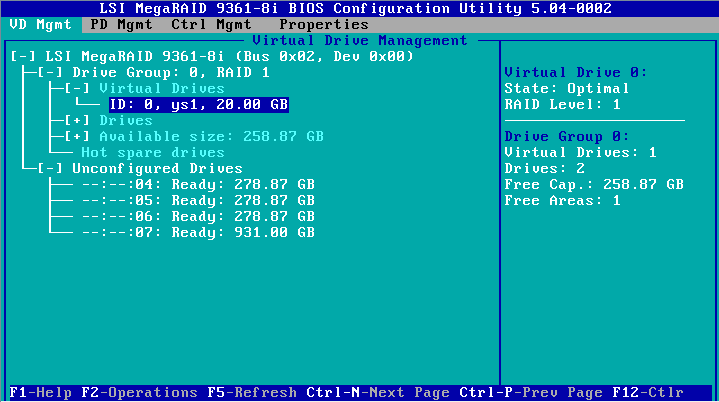
Task: Click the Virtual Drive Management panel title
Action: coord(360,41)
